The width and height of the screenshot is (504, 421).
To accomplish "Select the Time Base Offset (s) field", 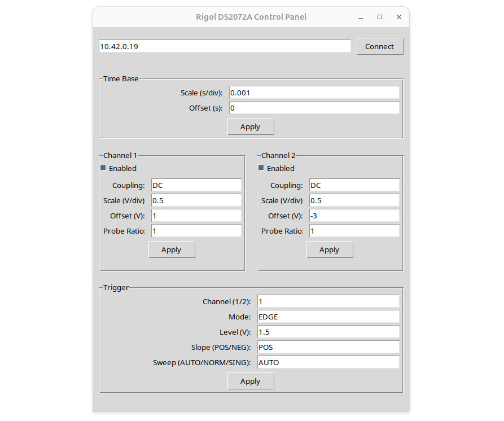I will (314, 108).
